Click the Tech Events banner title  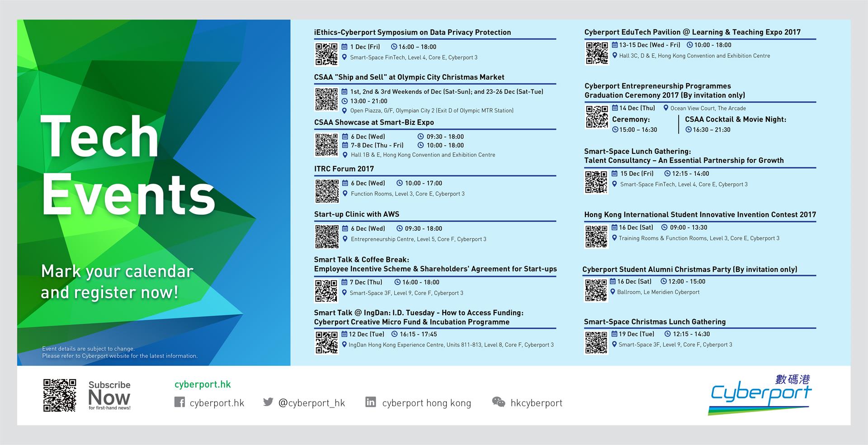[129, 166]
